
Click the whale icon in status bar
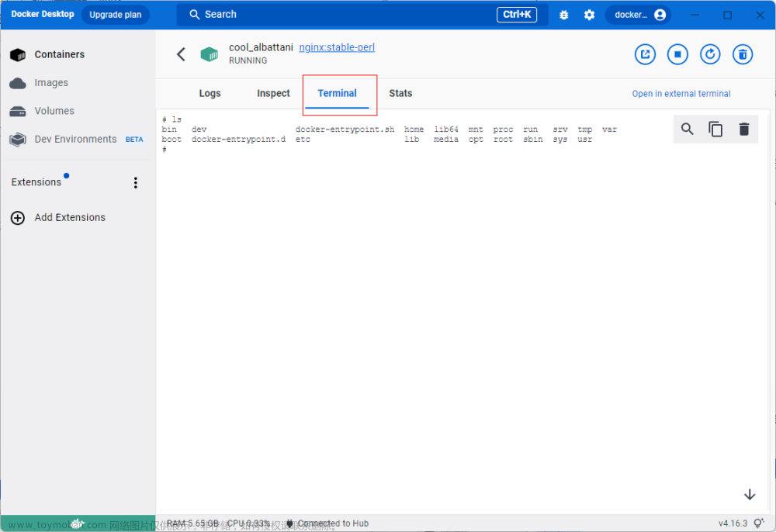pyautogui.click(x=77, y=523)
